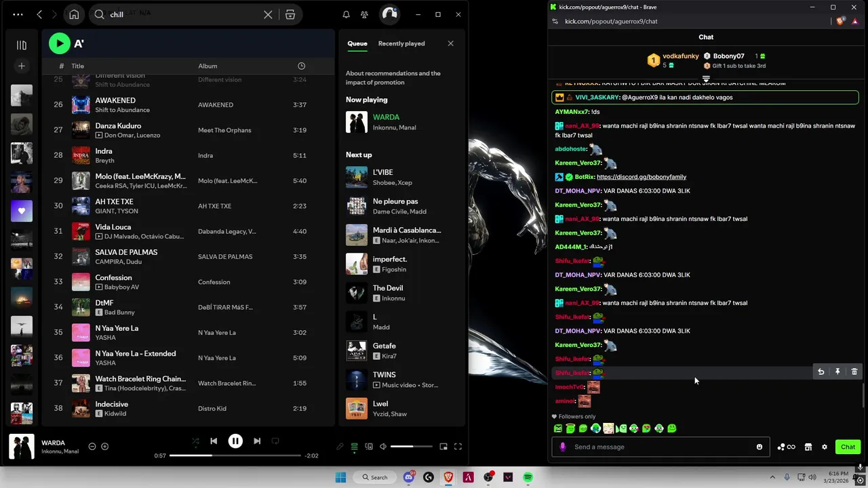Toggle repeat mode in player
The height and width of the screenshot is (488, 868).
click(275, 441)
